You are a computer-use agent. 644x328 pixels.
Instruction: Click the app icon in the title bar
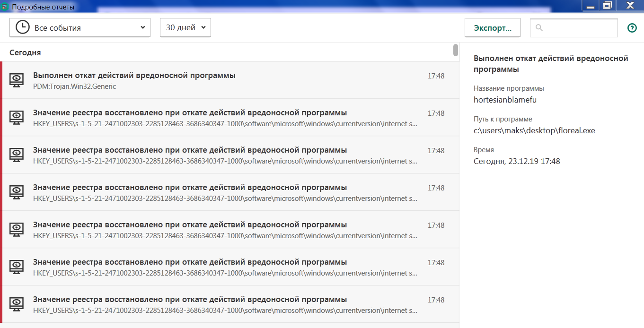[5, 7]
